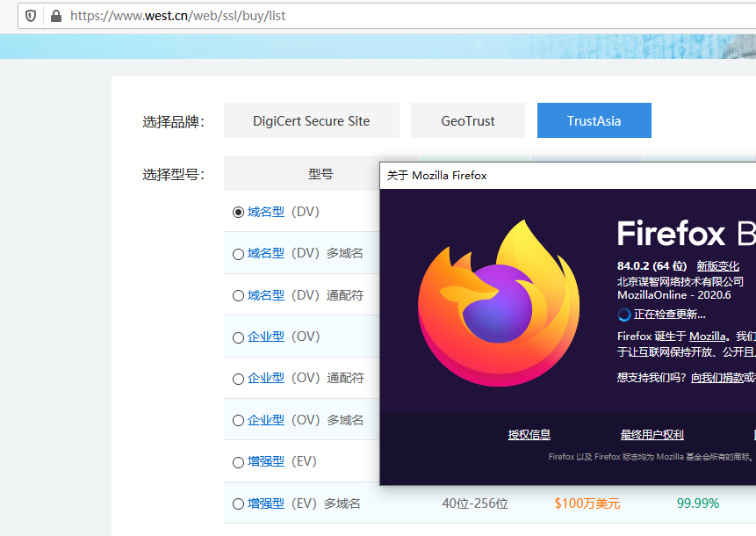This screenshot has height=536, width=756.
Task: Pick the 企业型 (OV) radio option
Action: 238,337
